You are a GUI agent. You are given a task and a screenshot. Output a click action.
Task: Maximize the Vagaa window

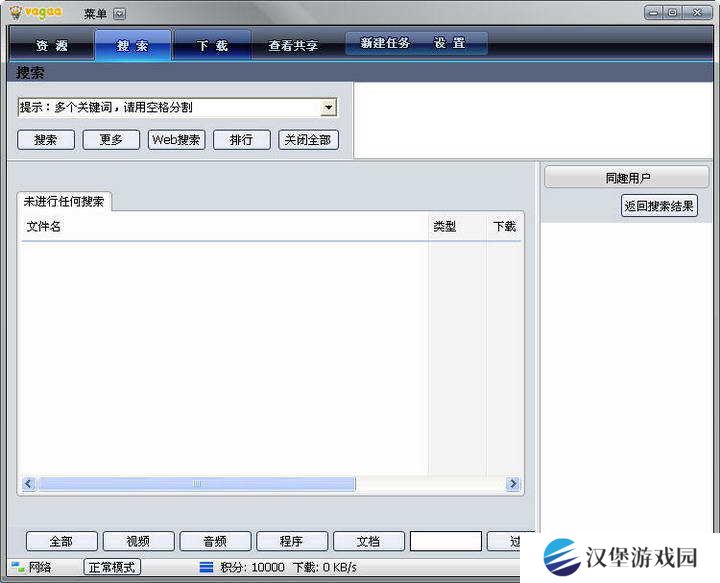[x=672, y=12]
